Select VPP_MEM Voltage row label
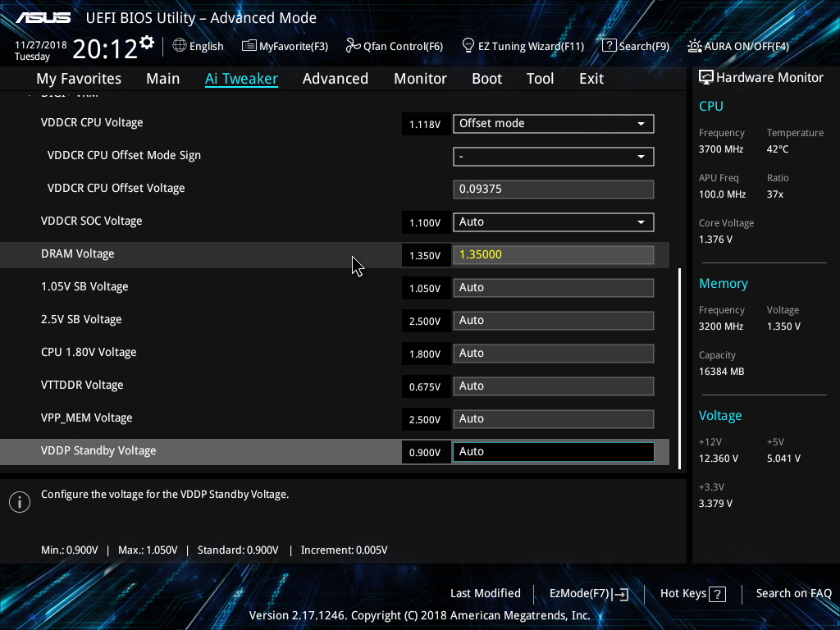Image resolution: width=840 pixels, height=630 pixels. (87, 418)
